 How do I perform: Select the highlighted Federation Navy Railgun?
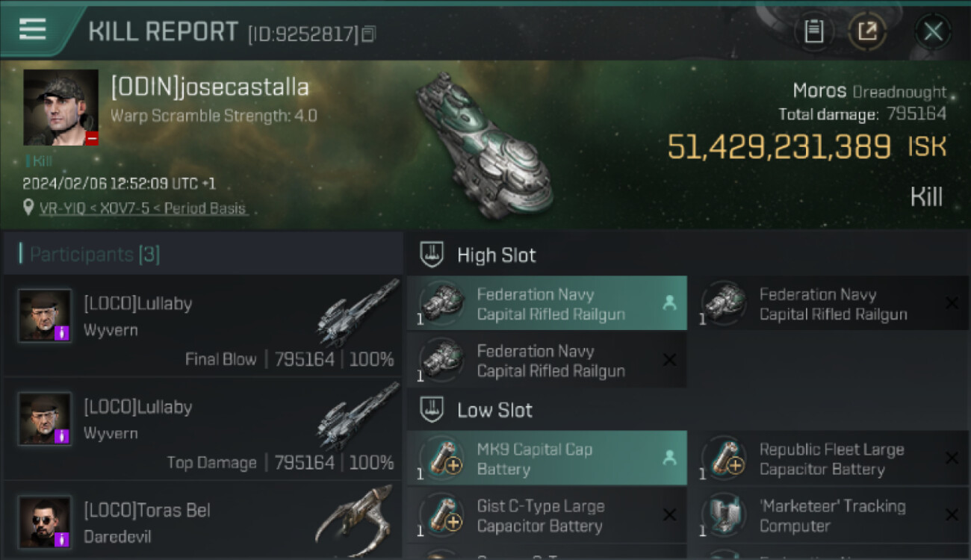pos(547,304)
